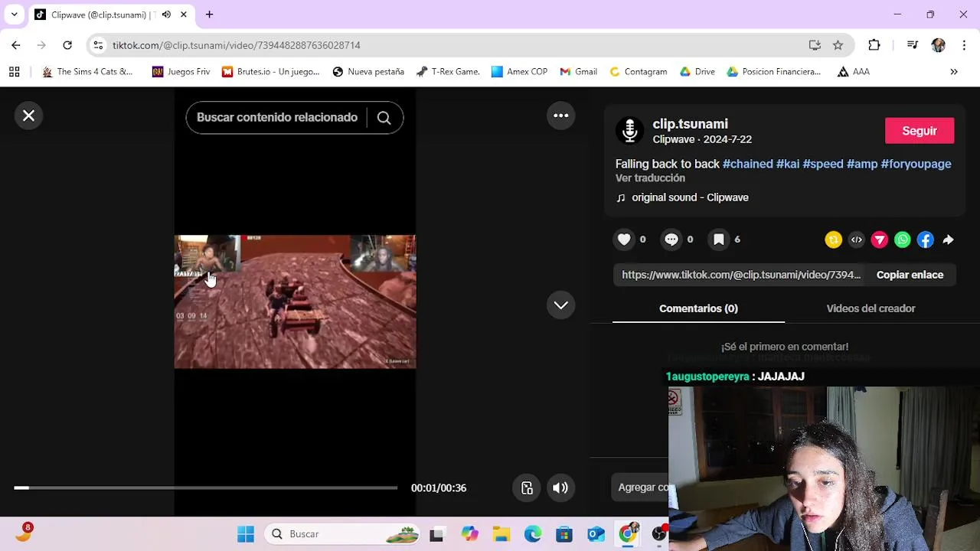Screen dimensions: 980x551
Task: Mute the tab via its speaker icon
Action: [166, 15]
